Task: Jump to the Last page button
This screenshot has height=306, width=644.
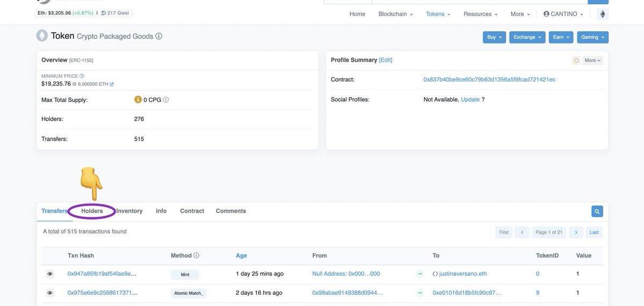Action: 594,232
